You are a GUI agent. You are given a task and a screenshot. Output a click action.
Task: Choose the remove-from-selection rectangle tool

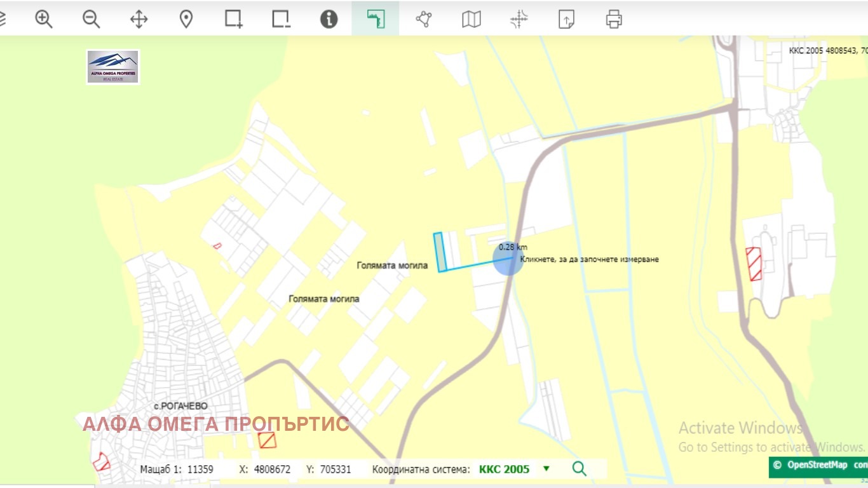pos(281,19)
